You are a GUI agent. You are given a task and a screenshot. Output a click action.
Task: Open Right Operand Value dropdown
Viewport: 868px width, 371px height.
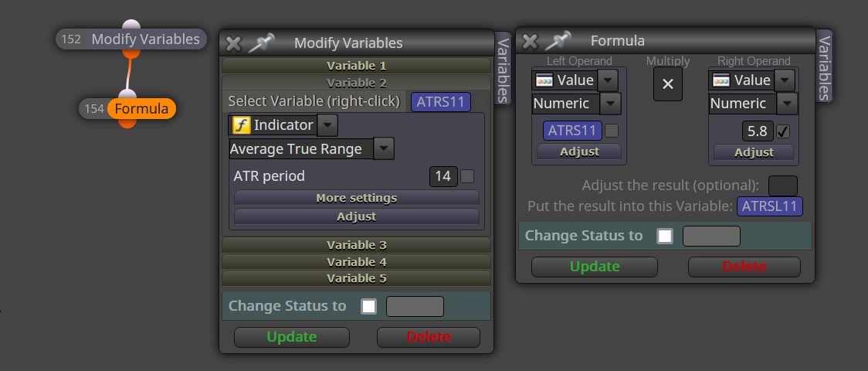(785, 80)
